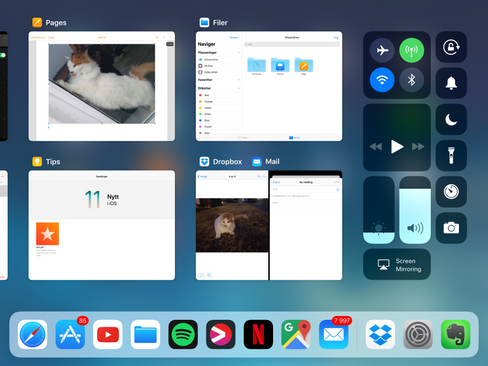Select the middle folder in Filer card
The height and width of the screenshot is (366, 488).
pyautogui.click(x=280, y=66)
